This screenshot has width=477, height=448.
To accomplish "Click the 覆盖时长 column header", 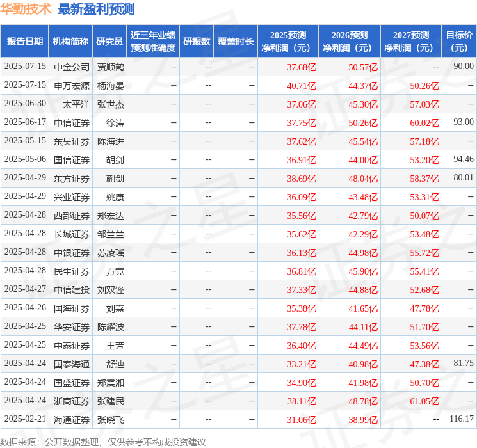I will pos(236,42).
